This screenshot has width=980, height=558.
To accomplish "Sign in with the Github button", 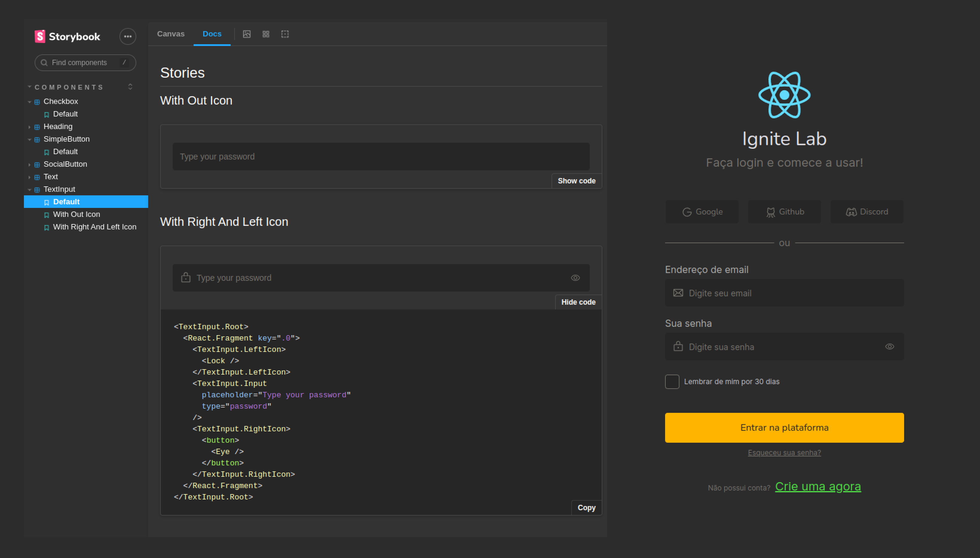I will (x=784, y=211).
